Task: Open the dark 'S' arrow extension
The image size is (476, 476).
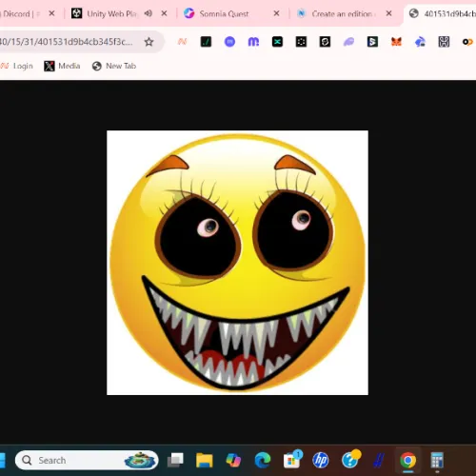Action: pyautogui.click(x=372, y=42)
